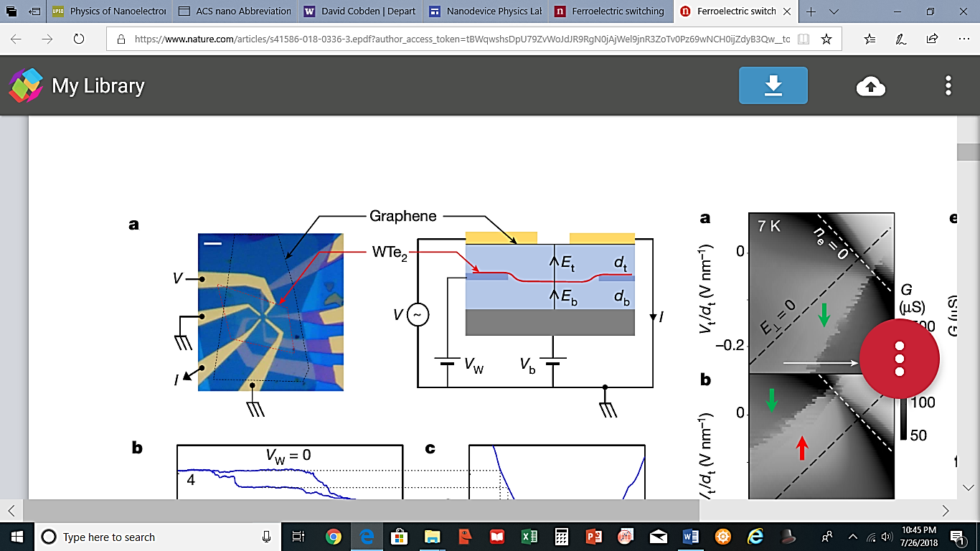The height and width of the screenshot is (551, 980).
Task: Click the nature.com URL address bar
Action: click(x=459, y=39)
